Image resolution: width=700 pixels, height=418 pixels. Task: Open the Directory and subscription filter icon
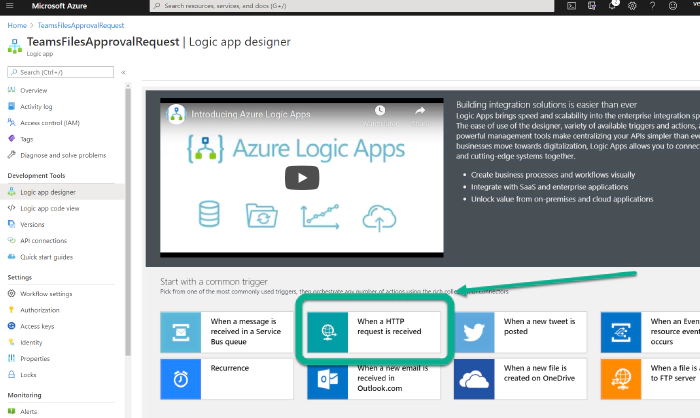tap(592, 6)
